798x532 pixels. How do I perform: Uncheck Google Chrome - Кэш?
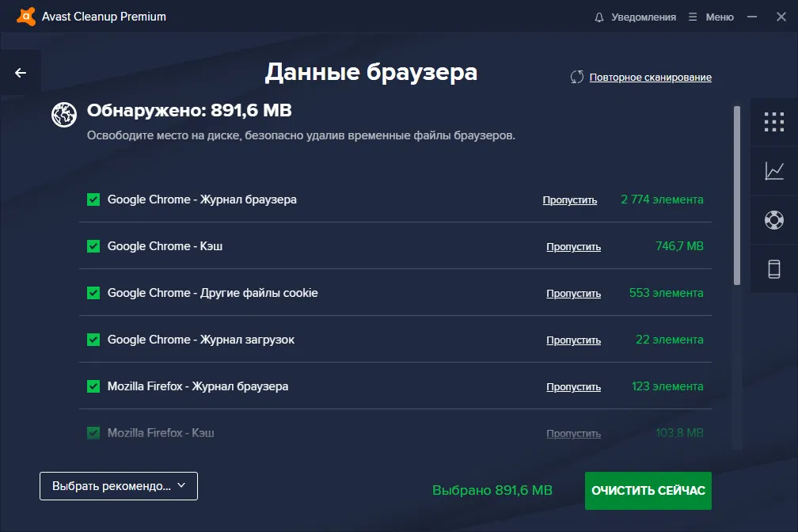(x=93, y=246)
